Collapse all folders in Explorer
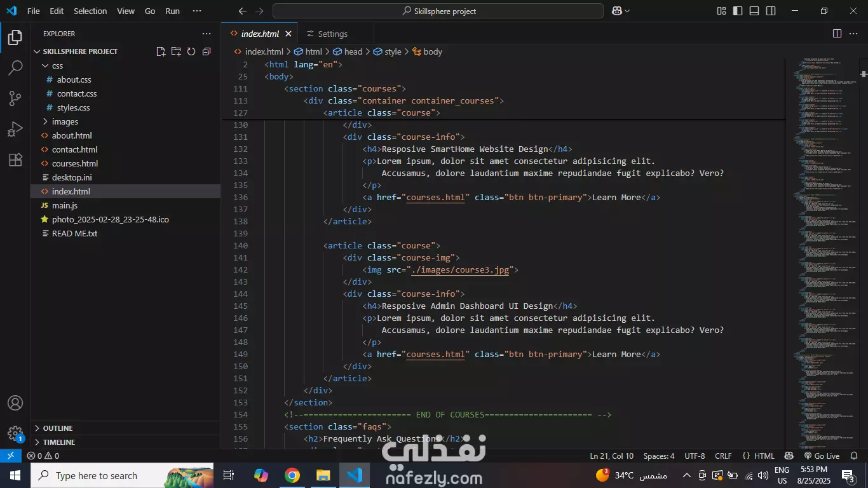 (x=207, y=51)
